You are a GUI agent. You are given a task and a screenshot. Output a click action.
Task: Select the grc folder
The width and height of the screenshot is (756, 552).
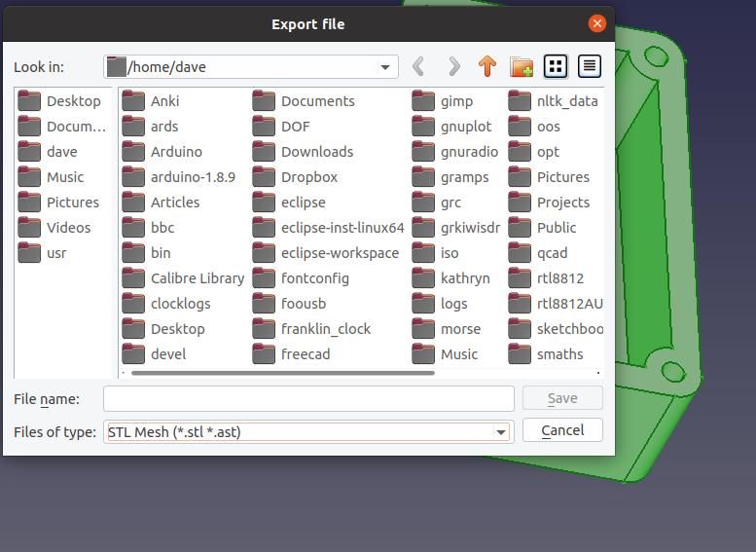437,202
